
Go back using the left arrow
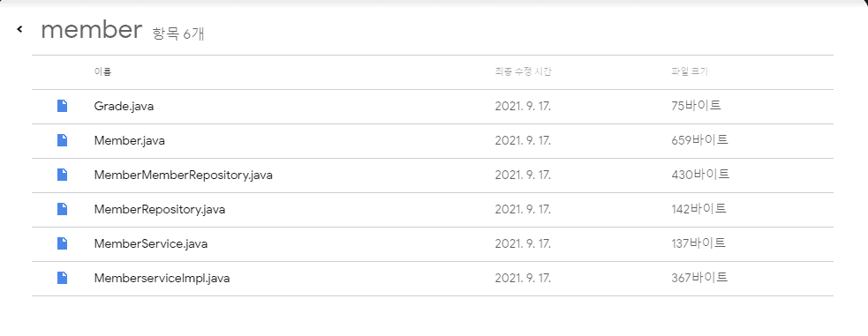pos(19,29)
